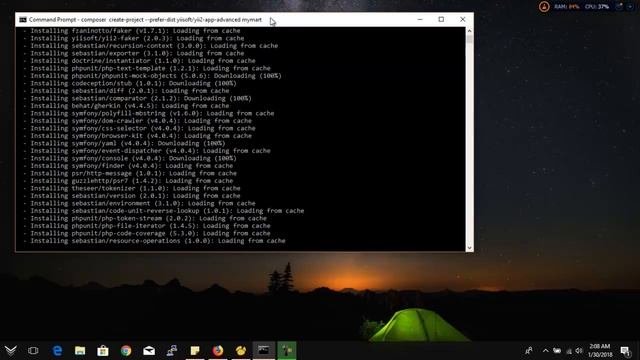640x360 pixels.
Task: Click the console vertical scrollbar thumb
Action: tap(469, 39)
